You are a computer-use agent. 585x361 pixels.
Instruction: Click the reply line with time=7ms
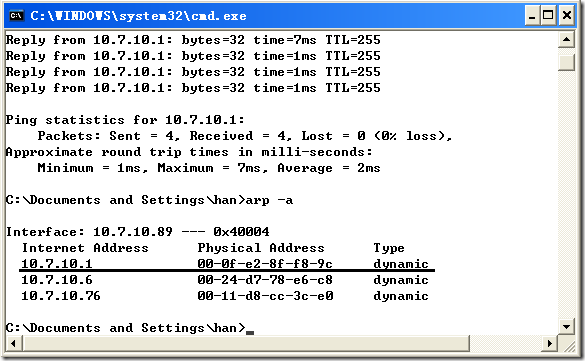point(193,40)
